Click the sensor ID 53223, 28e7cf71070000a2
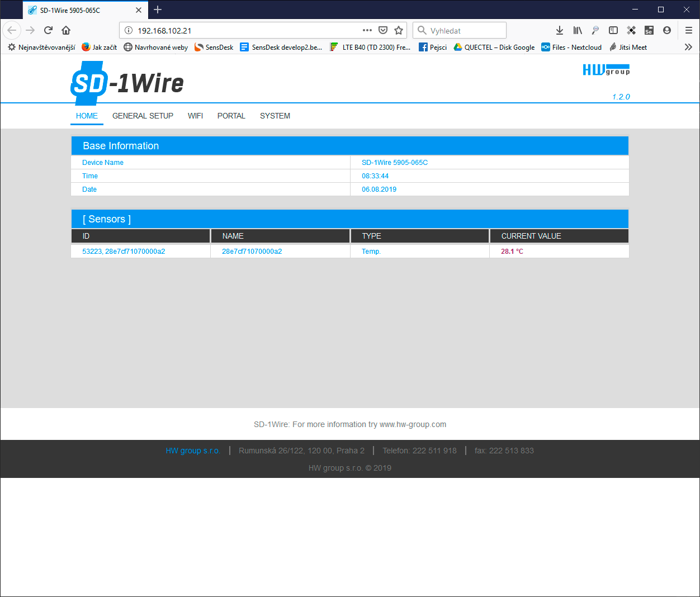Screen dimensions: 700x597 [x=124, y=252]
